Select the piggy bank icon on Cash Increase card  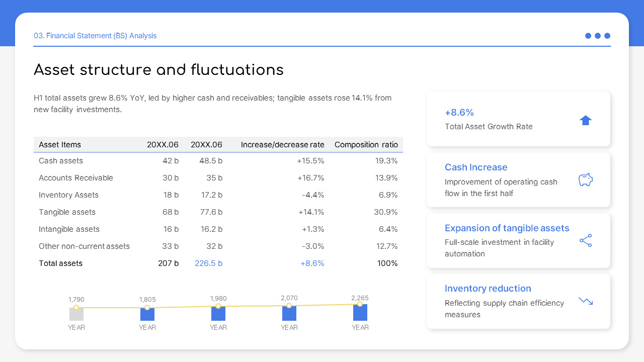(585, 179)
